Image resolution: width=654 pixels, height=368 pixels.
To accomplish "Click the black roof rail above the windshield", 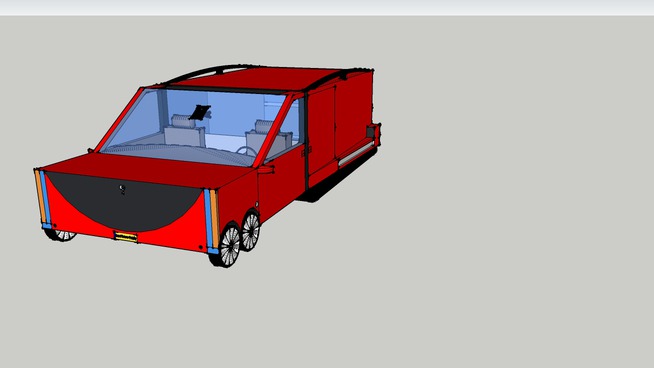I will click(x=209, y=72).
